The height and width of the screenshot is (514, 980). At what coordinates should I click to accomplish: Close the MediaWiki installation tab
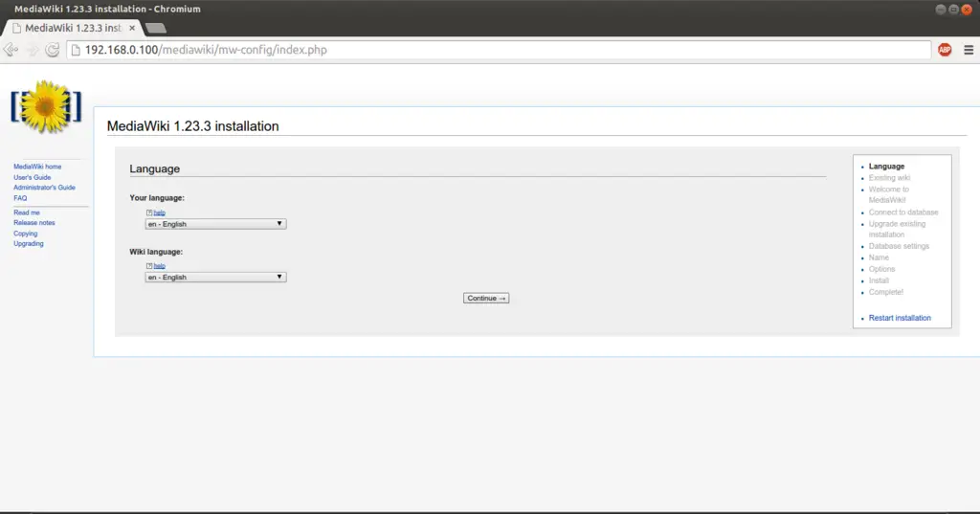pos(132,28)
